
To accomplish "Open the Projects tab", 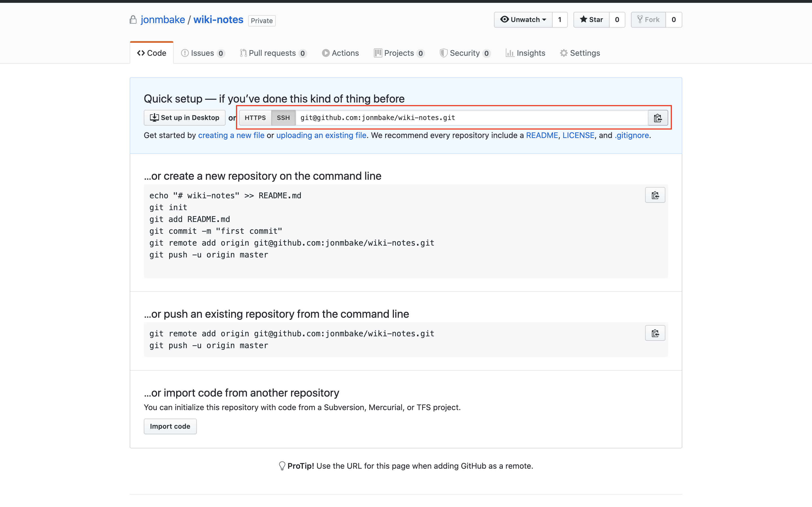I will (x=399, y=53).
